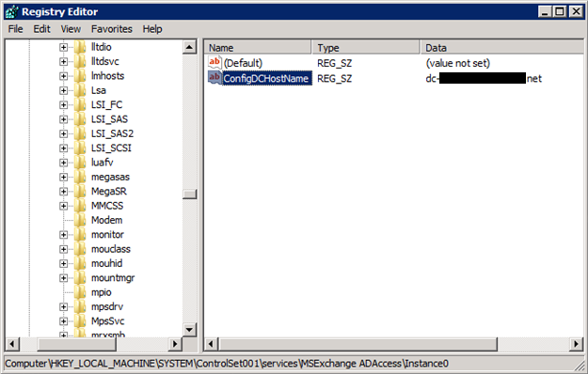Click the status bar registry path
Screen dimensions: 588x374
(x=227, y=364)
